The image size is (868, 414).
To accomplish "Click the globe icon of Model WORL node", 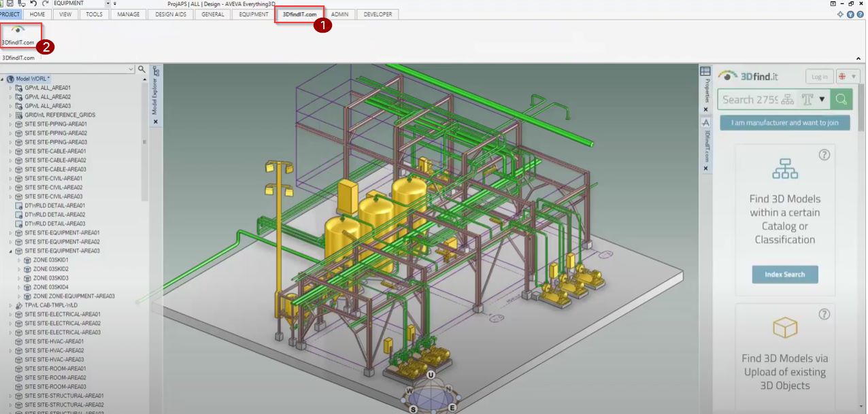I will coord(11,79).
